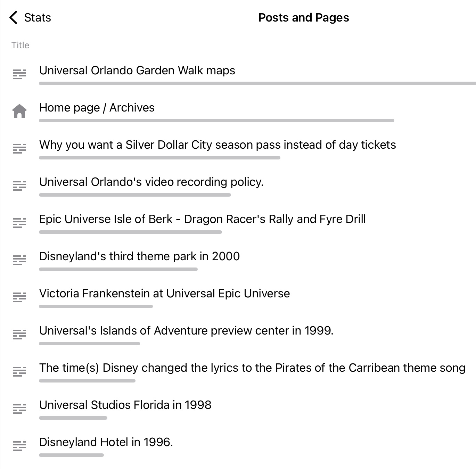Screen dimensions: 476x469
Task: Click post icon beside Universal Studios Florida in 1998
Action: [19, 409]
